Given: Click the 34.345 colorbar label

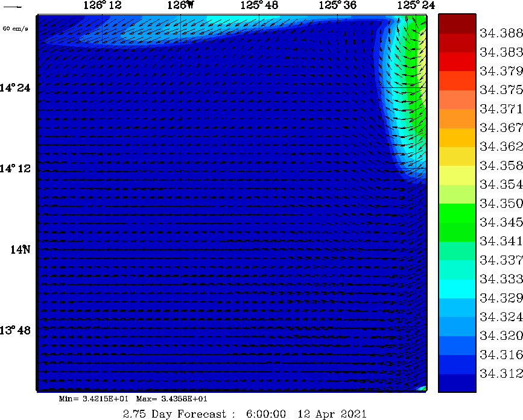Looking at the screenshot, I should point(501,222).
